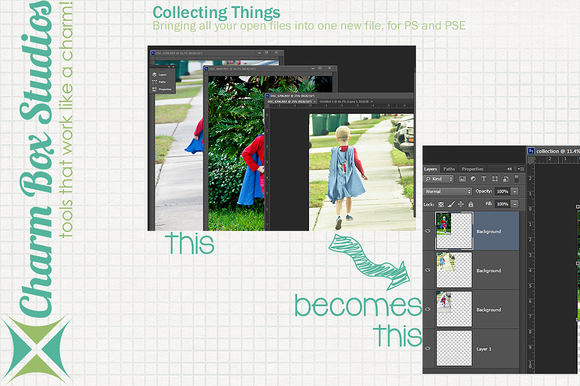580x386 pixels.
Task: Open the Normal blend mode dropdown
Action: (x=448, y=192)
